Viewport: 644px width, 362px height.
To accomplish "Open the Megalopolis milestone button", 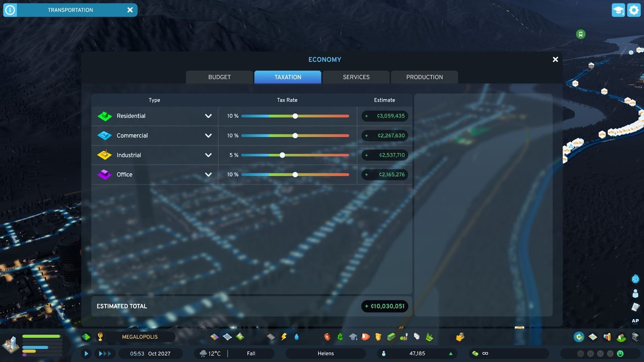I will [x=140, y=337].
